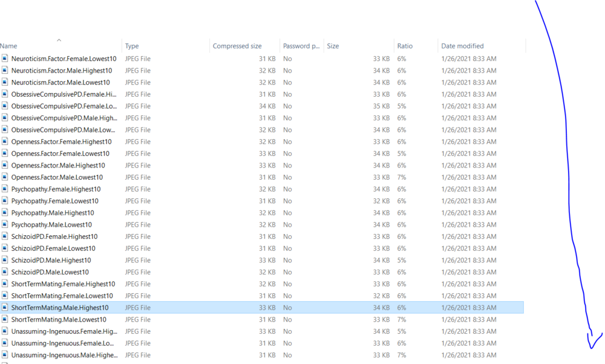Select file Unassuming-Ingenuous.Female.Hig...
Viewport: 605px width, 364px height.
click(64, 331)
